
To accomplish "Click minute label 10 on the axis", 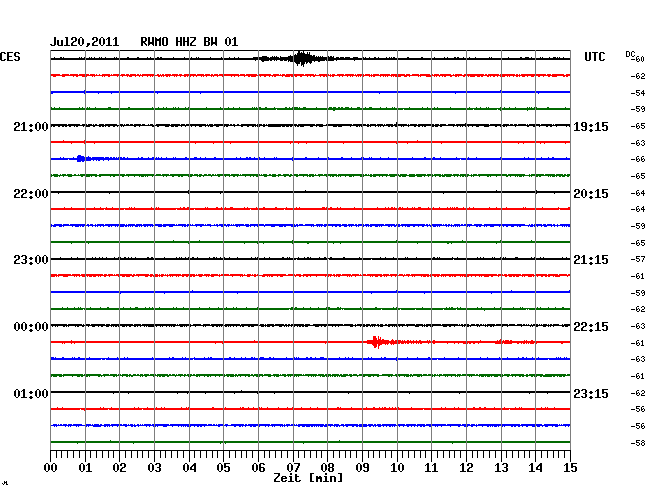I will coord(397,468).
